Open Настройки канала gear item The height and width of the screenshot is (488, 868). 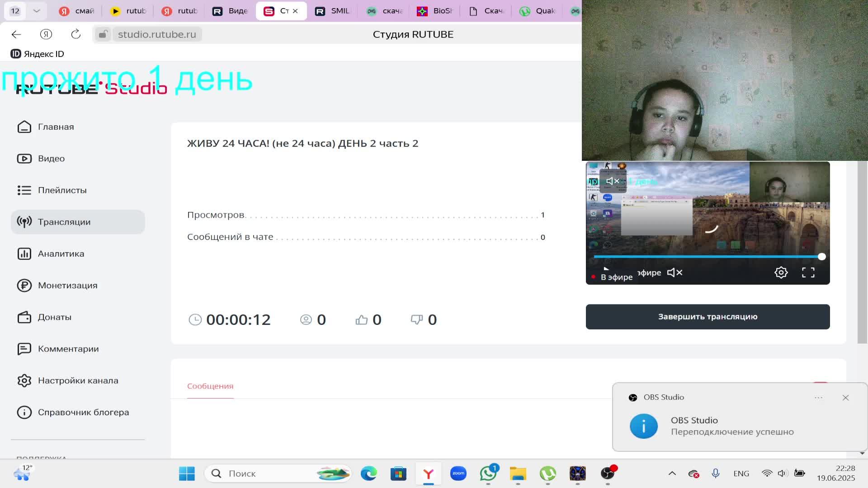pyautogui.click(x=78, y=380)
